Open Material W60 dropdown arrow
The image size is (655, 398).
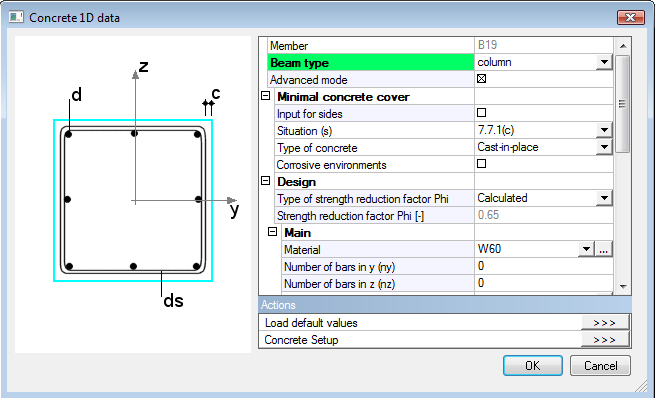(x=586, y=249)
